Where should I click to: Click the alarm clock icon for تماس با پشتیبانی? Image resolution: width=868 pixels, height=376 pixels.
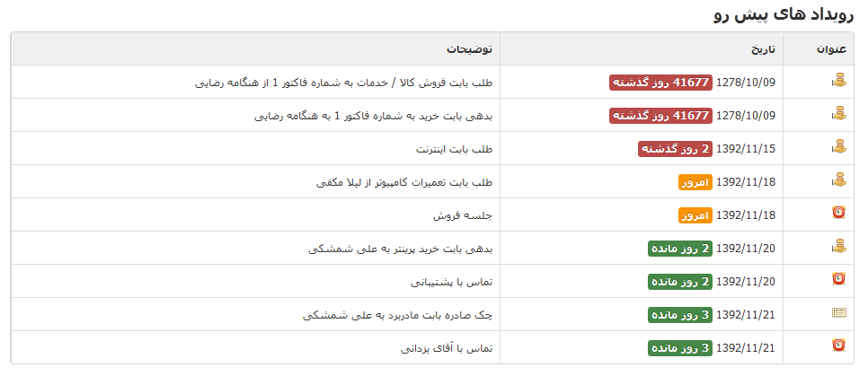[838, 280]
